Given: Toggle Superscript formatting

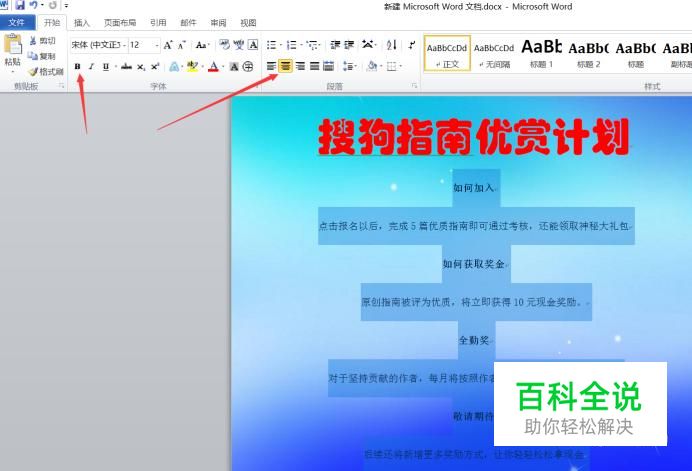Looking at the screenshot, I should click(155, 67).
